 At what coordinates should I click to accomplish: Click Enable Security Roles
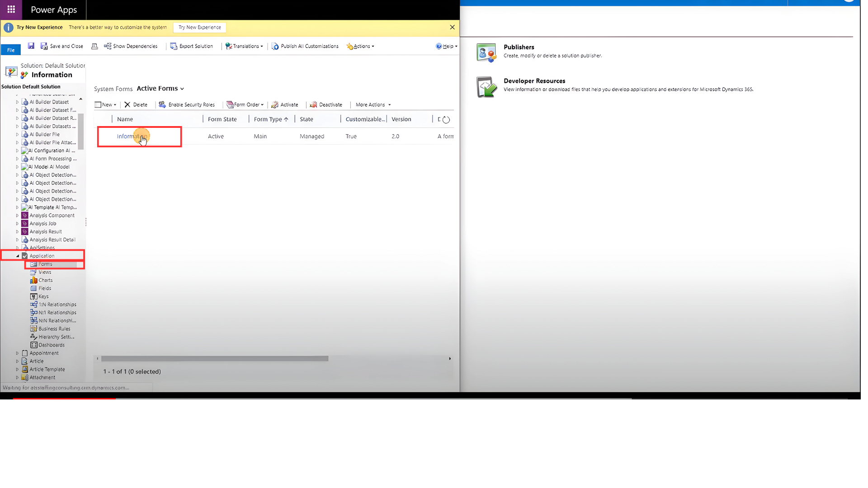pos(186,104)
